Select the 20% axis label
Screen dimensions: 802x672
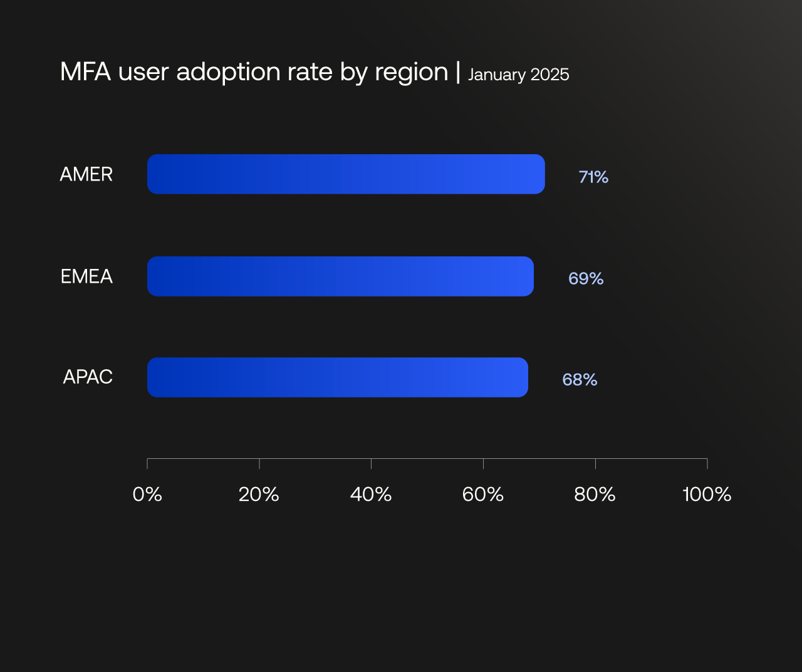pyautogui.click(x=259, y=495)
